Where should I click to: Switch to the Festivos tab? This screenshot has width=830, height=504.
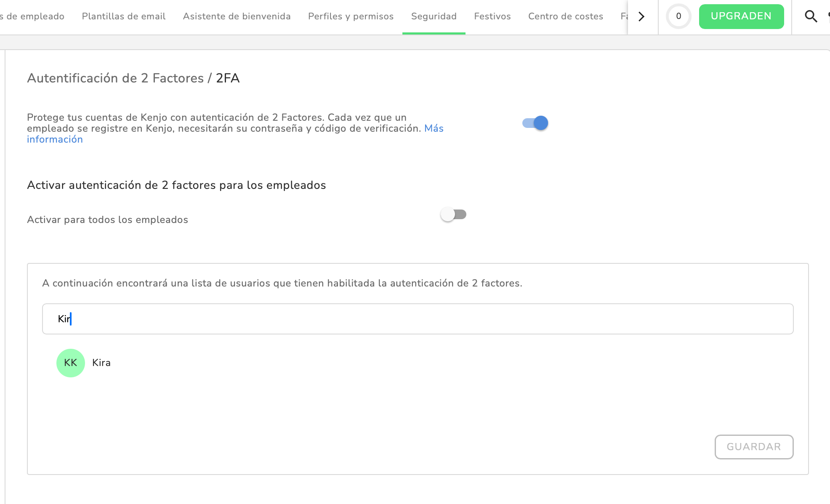pos(492,16)
